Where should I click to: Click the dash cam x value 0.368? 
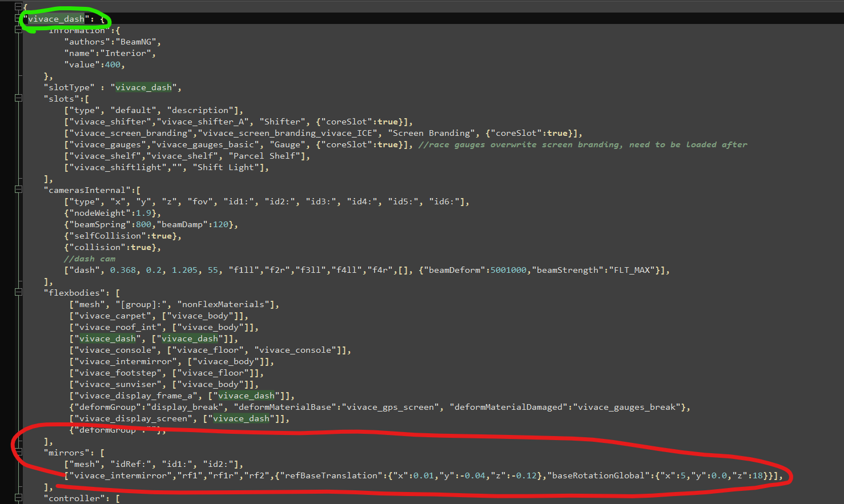(x=123, y=270)
